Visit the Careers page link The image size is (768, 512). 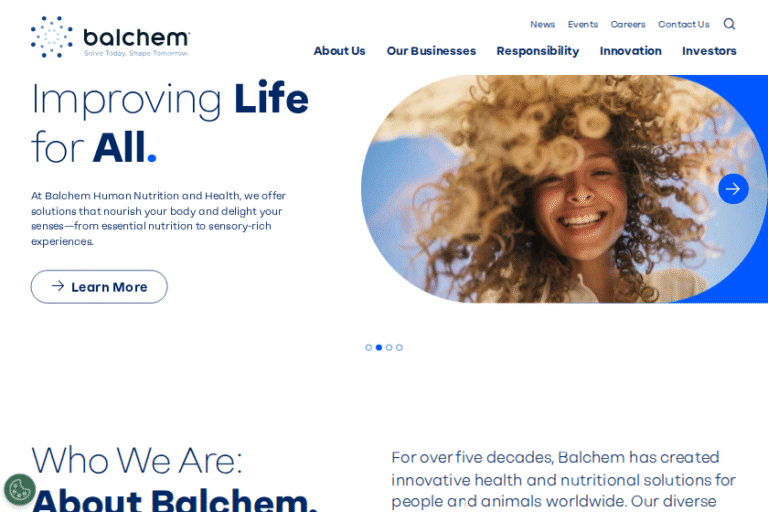(x=627, y=24)
